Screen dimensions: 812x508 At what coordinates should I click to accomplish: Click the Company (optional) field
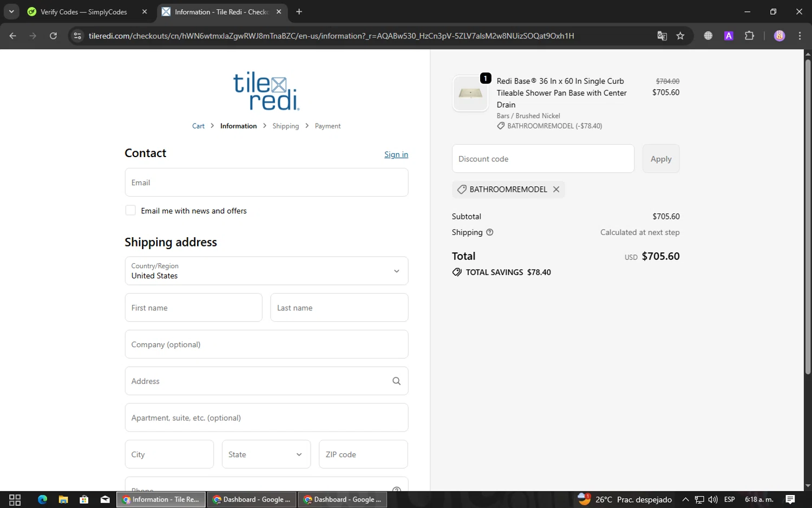click(x=266, y=344)
